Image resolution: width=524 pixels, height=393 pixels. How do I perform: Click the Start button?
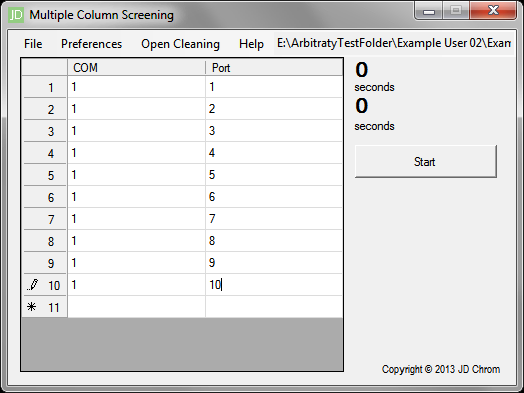pos(425,161)
